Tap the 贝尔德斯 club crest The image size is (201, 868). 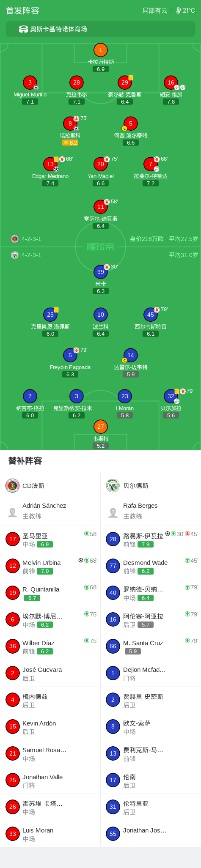tap(113, 485)
